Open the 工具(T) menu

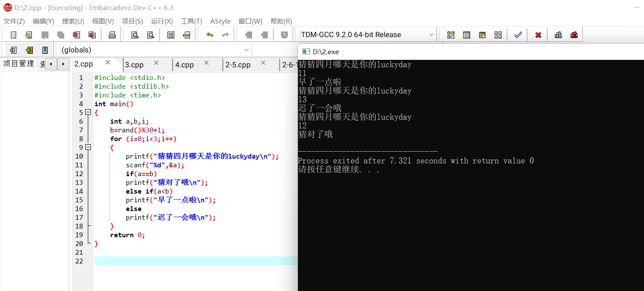pyautogui.click(x=191, y=21)
